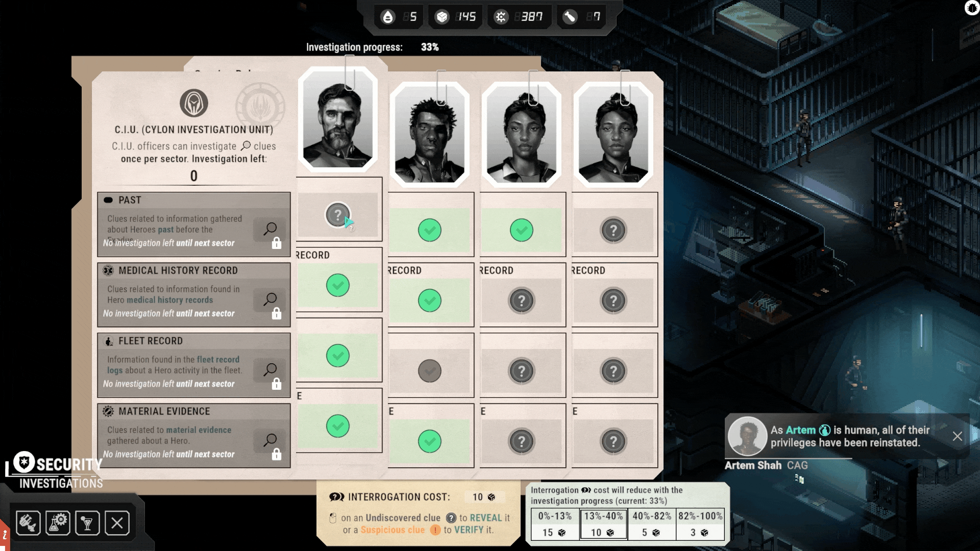
Task: Reveal first suspect's undiscovered Past clue
Action: [x=337, y=215]
